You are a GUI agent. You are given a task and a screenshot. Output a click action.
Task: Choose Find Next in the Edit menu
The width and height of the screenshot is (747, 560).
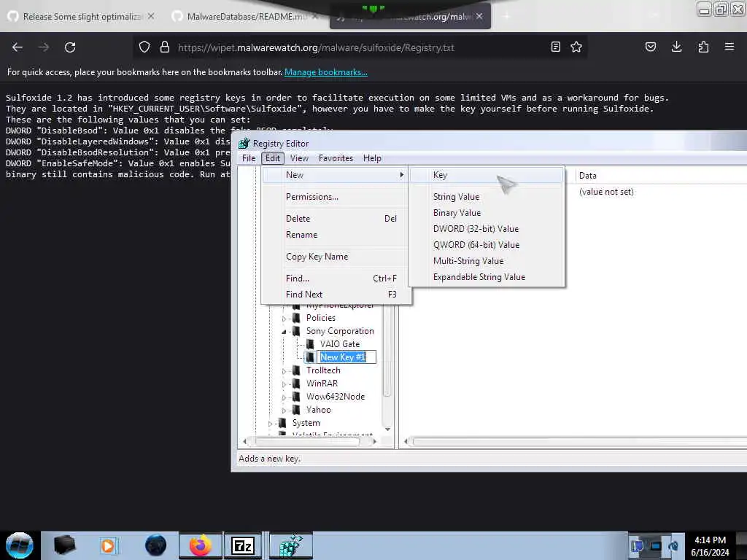point(336,295)
